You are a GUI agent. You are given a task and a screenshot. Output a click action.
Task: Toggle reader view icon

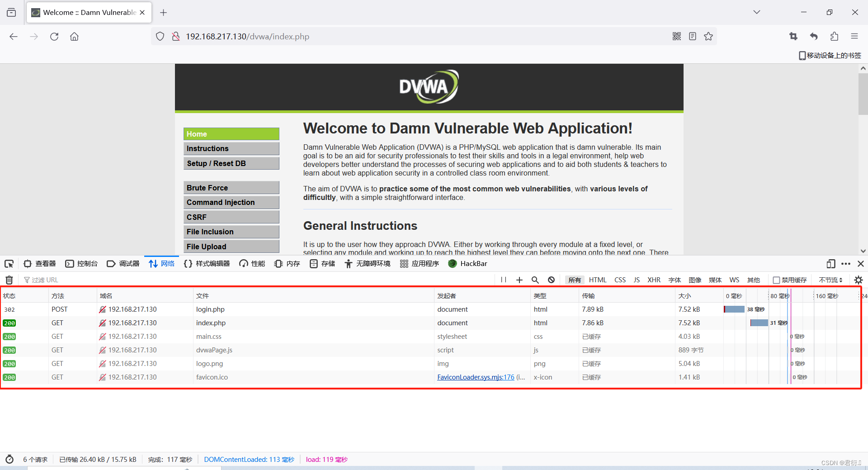(x=693, y=36)
